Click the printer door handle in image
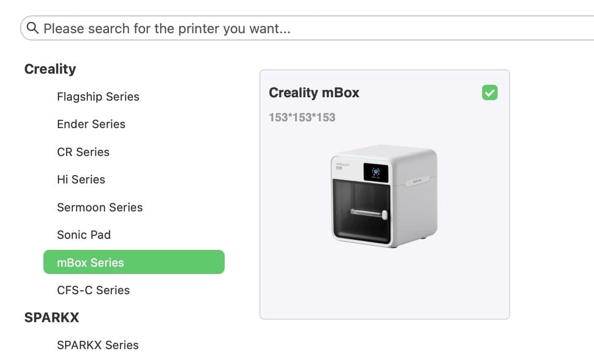 [369, 213]
